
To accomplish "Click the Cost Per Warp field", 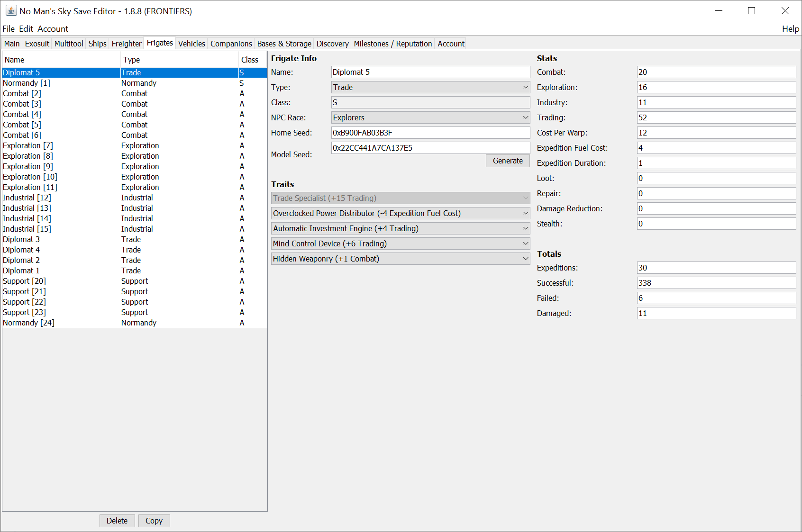I will pyautogui.click(x=716, y=133).
